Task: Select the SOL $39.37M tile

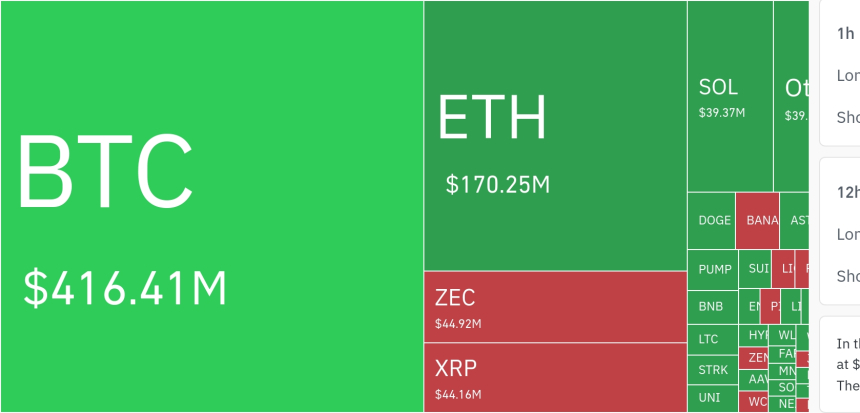Action: coord(730,96)
